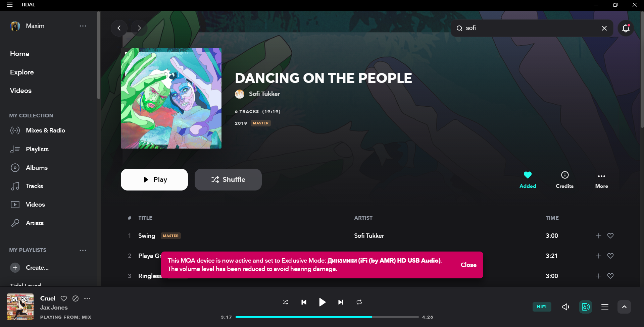Open Sofi Tukker artist link under album title
Viewport: 644px width, 327px height.
[264, 94]
